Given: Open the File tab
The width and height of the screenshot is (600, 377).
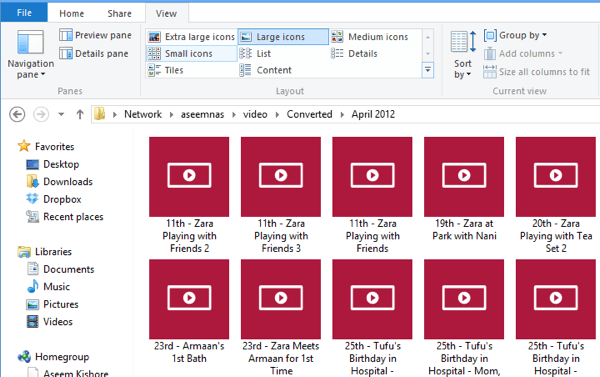Looking at the screenshot, I should (x=24, y=13).
